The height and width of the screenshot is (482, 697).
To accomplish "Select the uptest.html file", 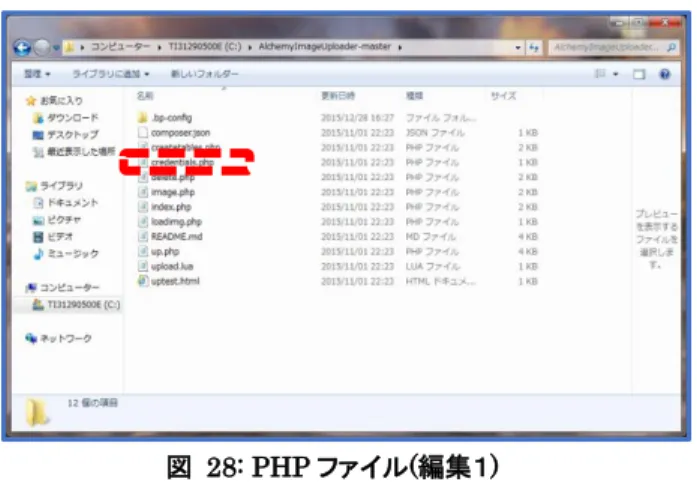I will [175, 281].
